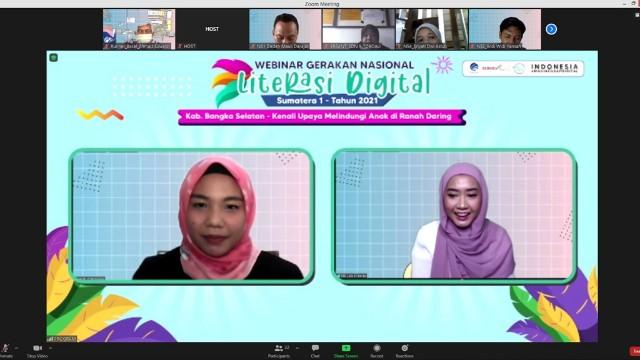Click the green Share Screen button
This screenshot has width=640, height=360.
click(x=346, y=351)
